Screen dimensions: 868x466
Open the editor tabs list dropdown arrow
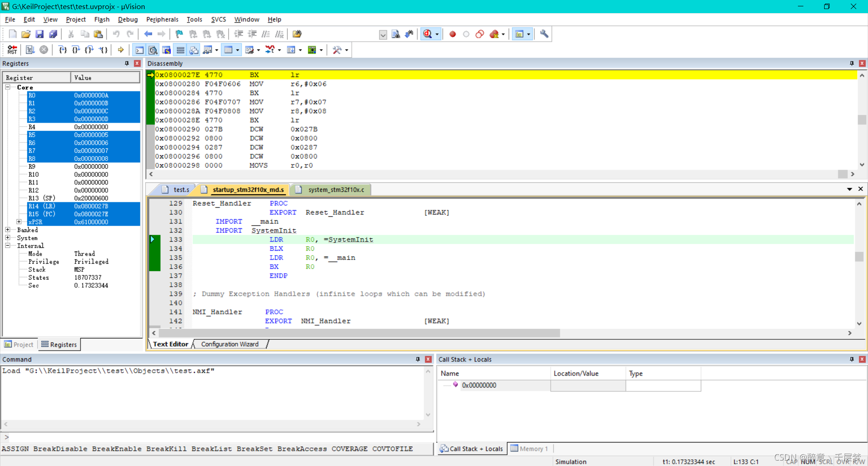tap(849, 189)
